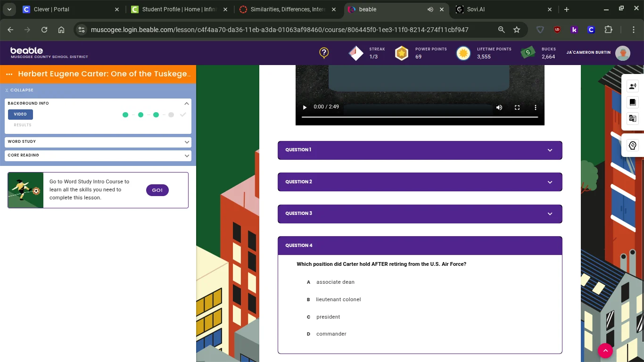Click the Video button in Background Info
The width and height of the screenshot is (644, 362).
pos(20,114)
